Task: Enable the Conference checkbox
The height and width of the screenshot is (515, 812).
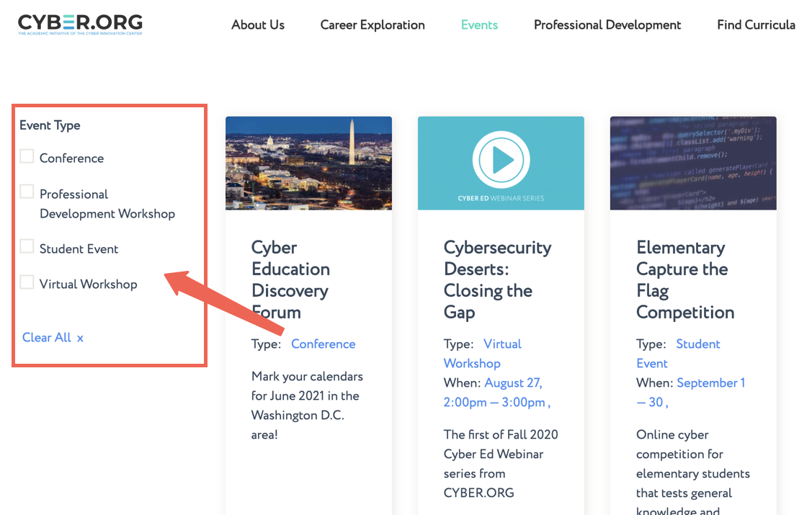Action: pos(27,156)
